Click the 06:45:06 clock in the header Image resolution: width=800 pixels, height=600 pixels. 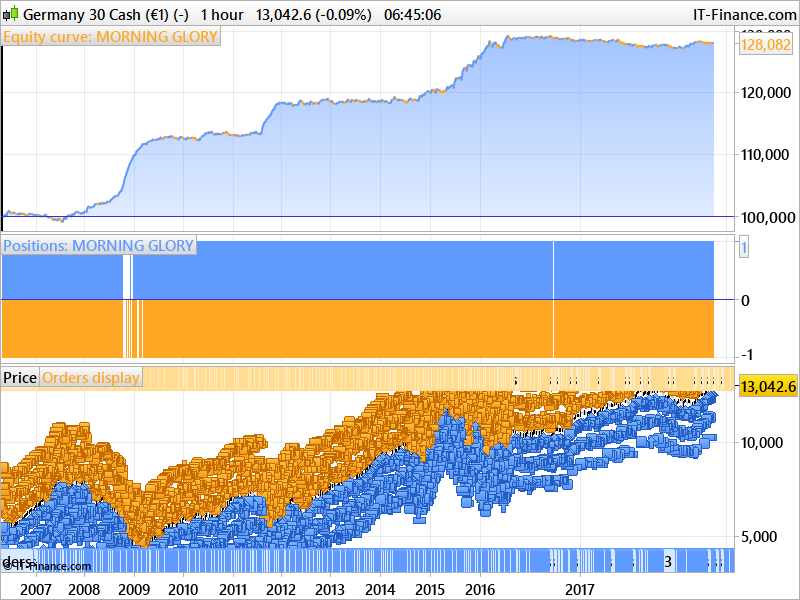[412, 14]
